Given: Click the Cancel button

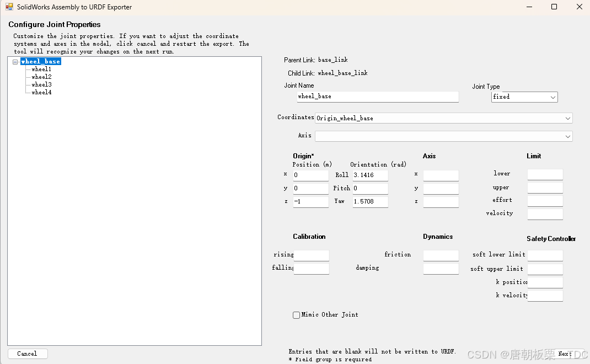Looking at the screenshot, I should tap(28, 354).
